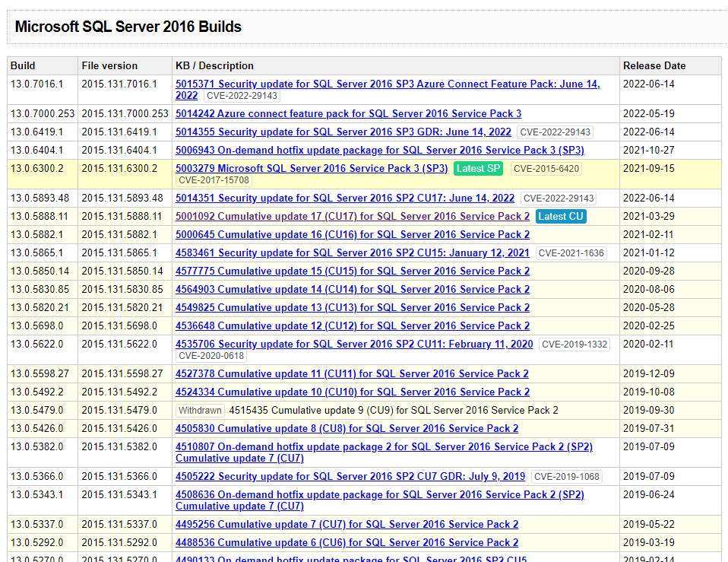Select file version 2015.131.5382.0
Image resolution: width=728 pixels, height=562 pixels.
pos(119,447)
